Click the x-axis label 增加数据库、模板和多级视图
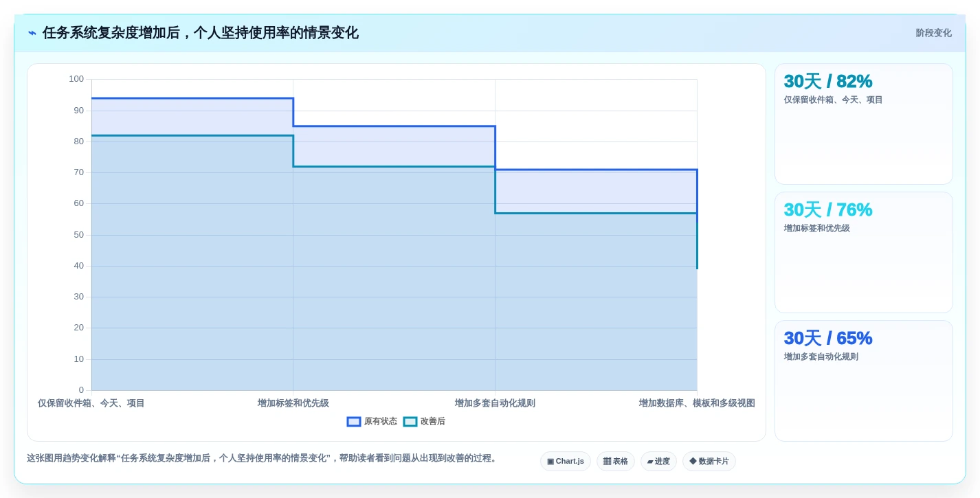Screen dimensions: 980x498 click(x=697, y=403)
